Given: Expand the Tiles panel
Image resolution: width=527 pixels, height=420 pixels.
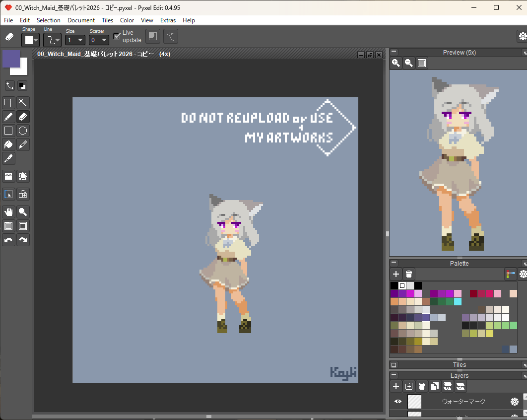Looking at the screenshot, I should click(394, 365).
